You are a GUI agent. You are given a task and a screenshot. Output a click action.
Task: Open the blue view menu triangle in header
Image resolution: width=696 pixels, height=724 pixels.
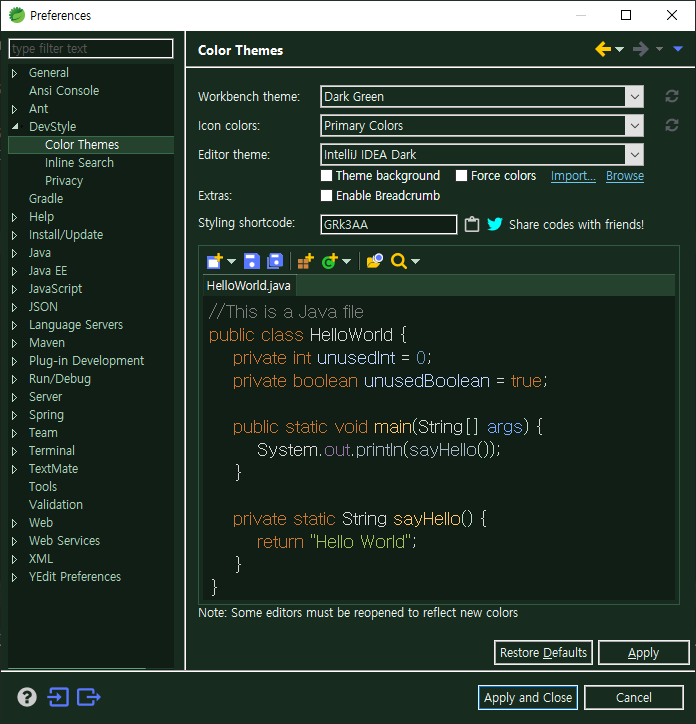click(678, 49)
